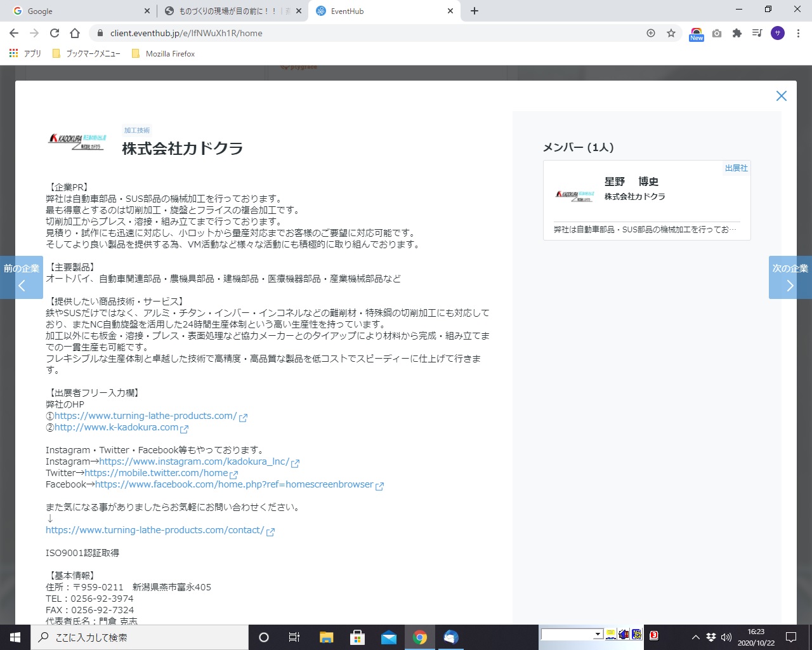
Task: Open ブックマークメニュー bookmark folder
Action: click(86, 53)
